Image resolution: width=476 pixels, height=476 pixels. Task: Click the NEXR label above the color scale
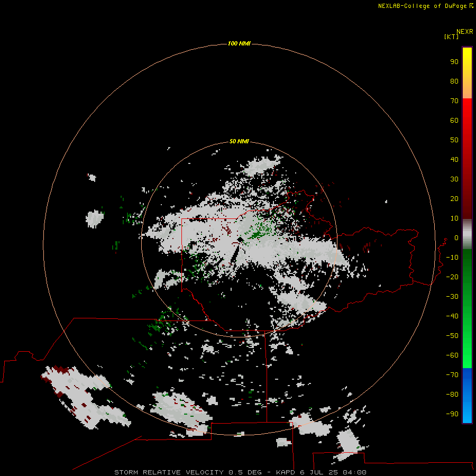465,32
